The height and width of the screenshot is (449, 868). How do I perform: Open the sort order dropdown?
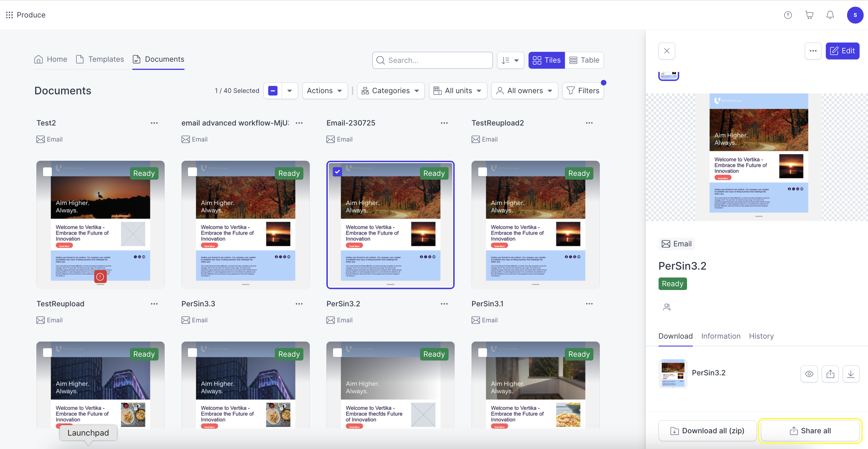[x=510, y=60]
